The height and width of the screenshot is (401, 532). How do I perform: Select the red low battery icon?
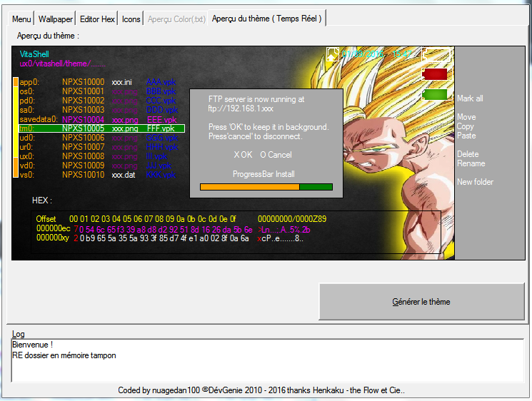435,74
